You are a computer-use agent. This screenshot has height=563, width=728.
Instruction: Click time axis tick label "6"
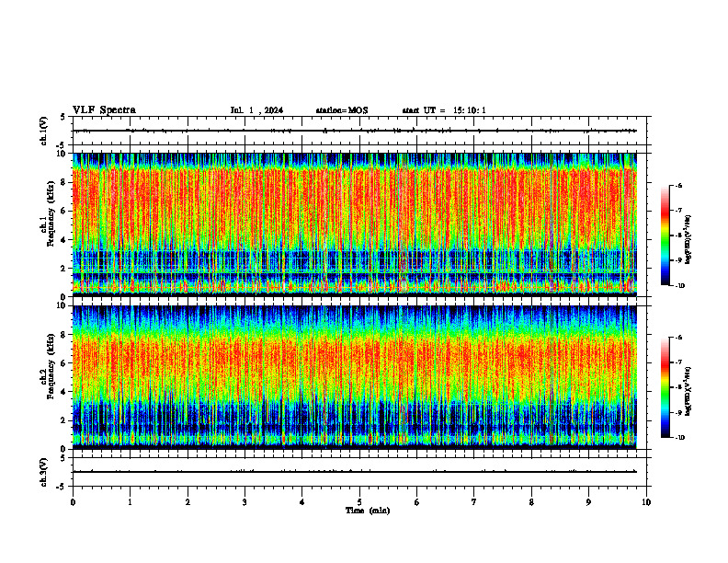click(x=417, y=502)
